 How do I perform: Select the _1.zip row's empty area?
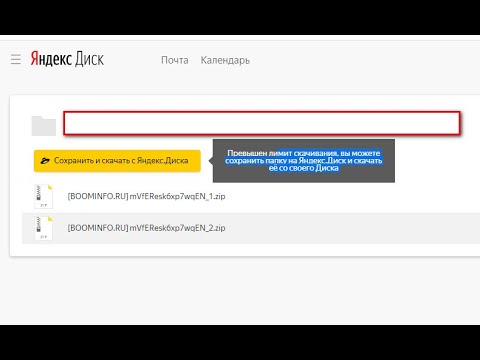click(350, 196)
